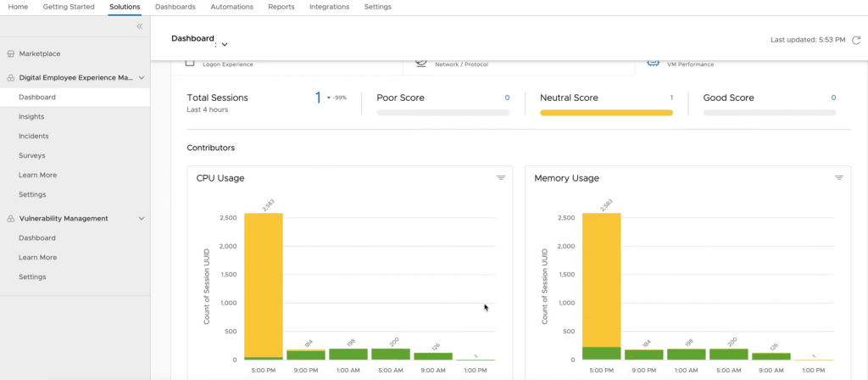Expand the Dashboard title dropdown chevron
Screen dimensions: 868x380
pyautogui.click(x=225, y=44)
